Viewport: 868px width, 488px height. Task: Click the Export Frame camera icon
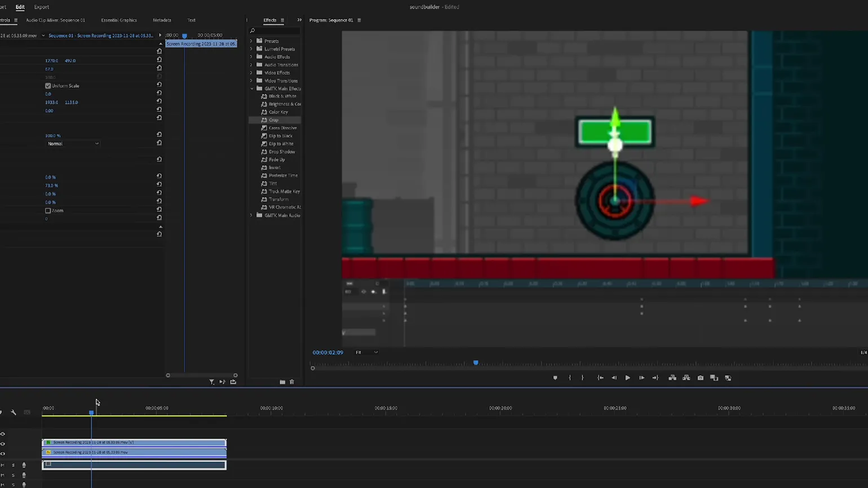[x=700, y=378]
